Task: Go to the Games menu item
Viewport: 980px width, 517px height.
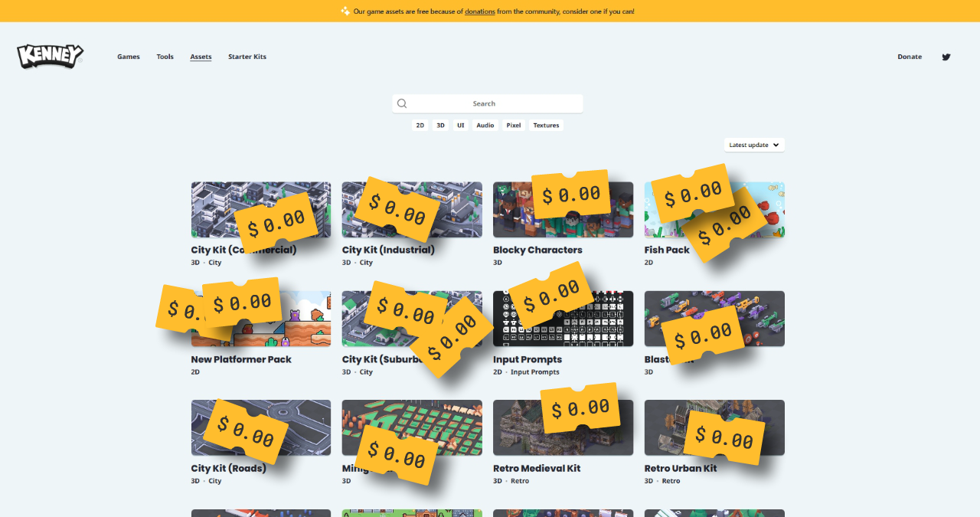Action: click(129, 57)
